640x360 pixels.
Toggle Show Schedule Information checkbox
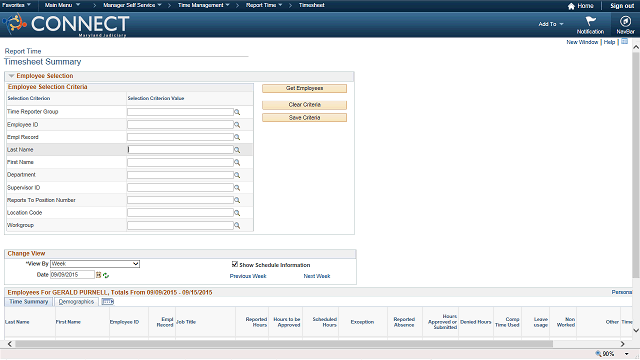pyautogui.click(x=235, y=264)
